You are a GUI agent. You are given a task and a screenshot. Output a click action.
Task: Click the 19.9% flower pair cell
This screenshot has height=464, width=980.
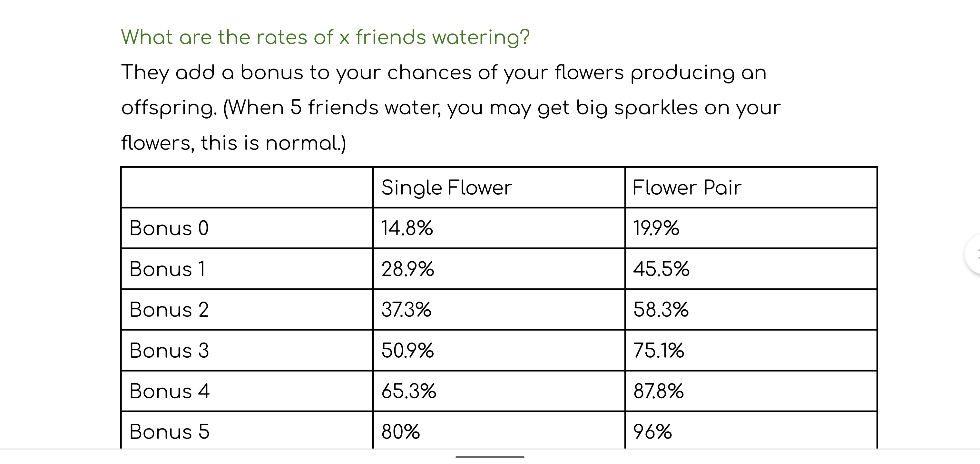(x=656, y=228)
